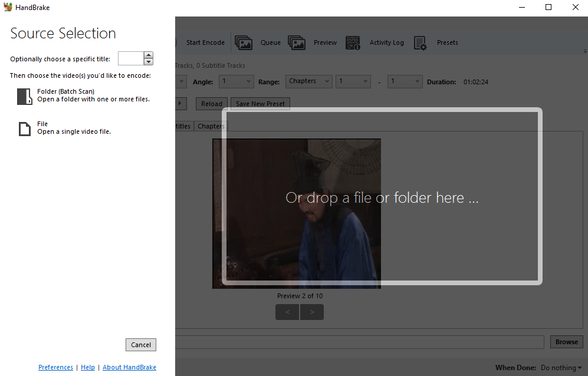Open Preview using its toolbar icon
The height and width of the screenshot is (376, 588).
297,43
